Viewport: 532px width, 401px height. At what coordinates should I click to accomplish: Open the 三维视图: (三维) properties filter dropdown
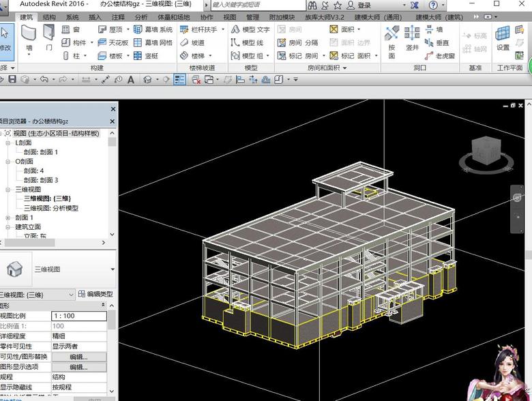coord(70,294)
